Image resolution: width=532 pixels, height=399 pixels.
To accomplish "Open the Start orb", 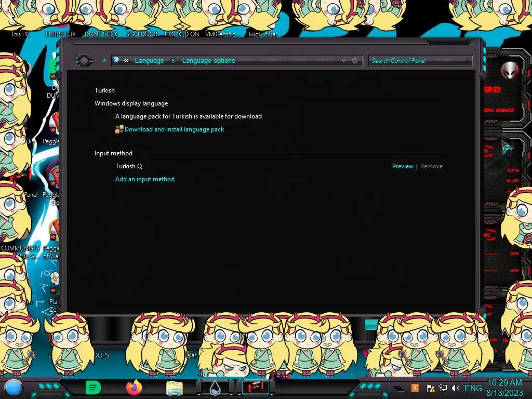I will (x=14, y=388).
